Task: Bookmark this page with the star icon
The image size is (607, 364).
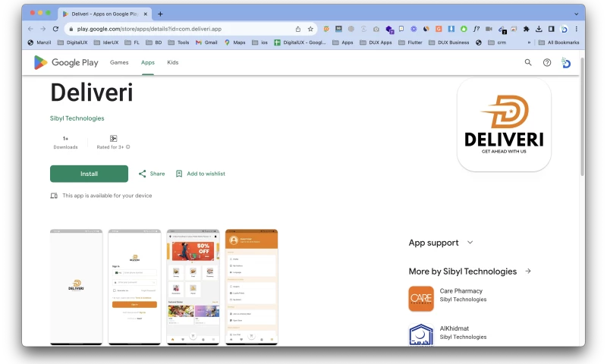Action: (310, 29)
